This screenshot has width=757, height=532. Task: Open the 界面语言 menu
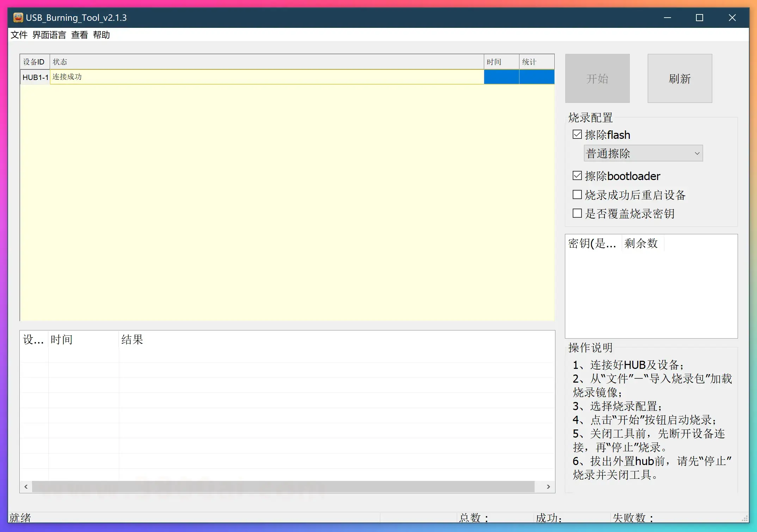(49, 35)
